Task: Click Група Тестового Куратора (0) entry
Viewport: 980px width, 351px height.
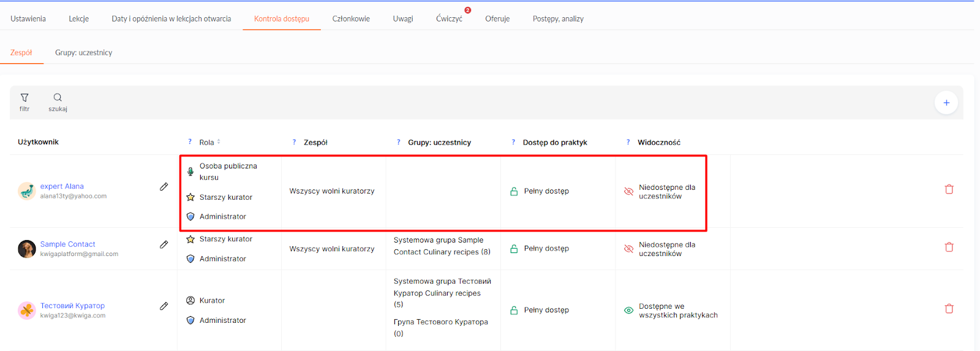Action: [441, 328]
